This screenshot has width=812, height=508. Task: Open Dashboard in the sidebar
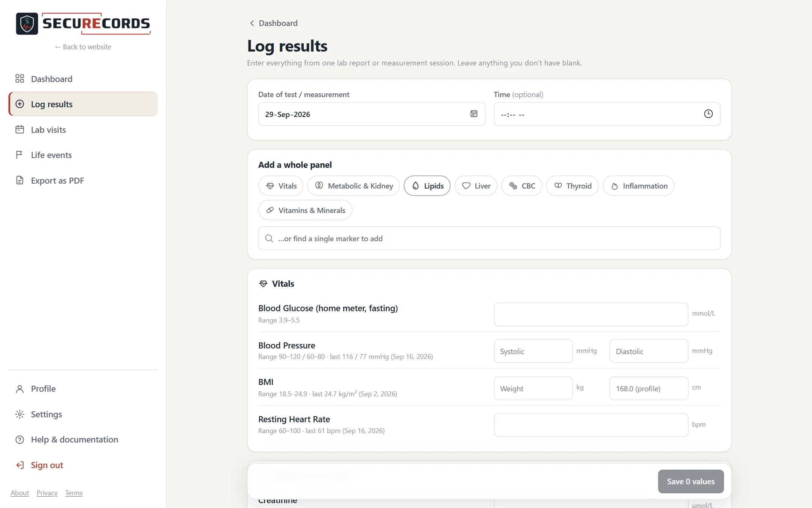click(83, 79)
